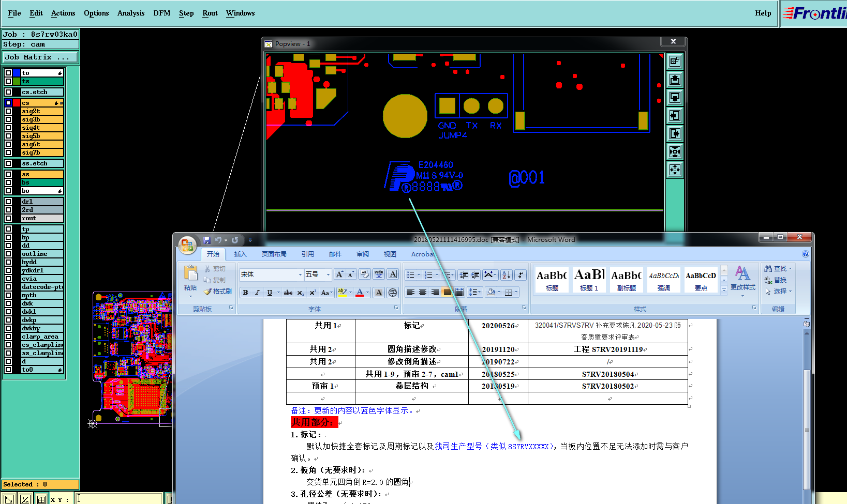Toggle visibility box of layer outline
Image resolution: width=847 pixels, height=504 pixels.
[8, 254]
